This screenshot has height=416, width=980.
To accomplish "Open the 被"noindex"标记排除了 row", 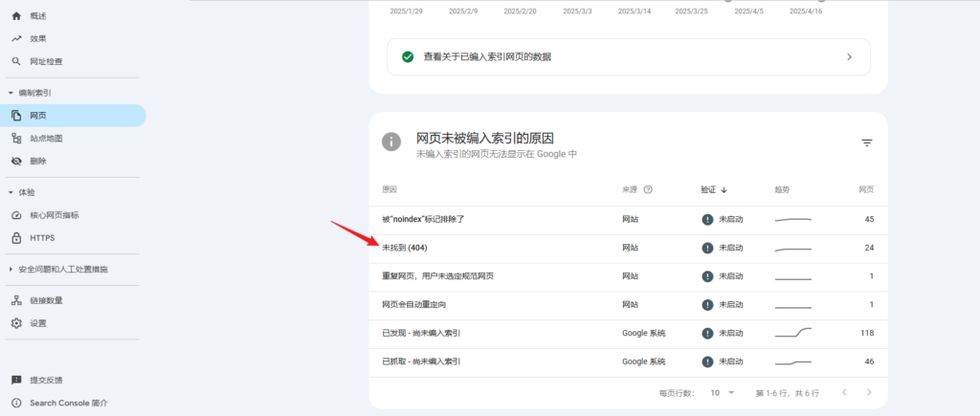I will pyautogui.click(x=628, y=220).
